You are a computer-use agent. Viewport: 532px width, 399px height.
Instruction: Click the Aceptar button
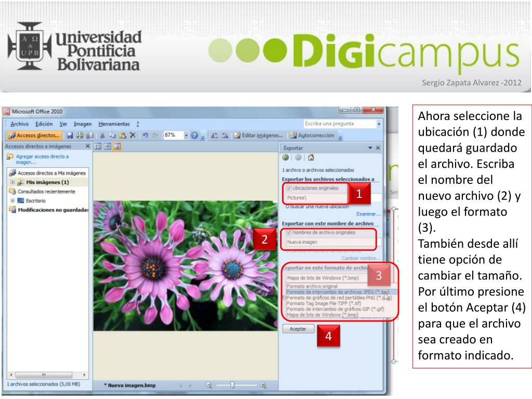pos(298,329)
